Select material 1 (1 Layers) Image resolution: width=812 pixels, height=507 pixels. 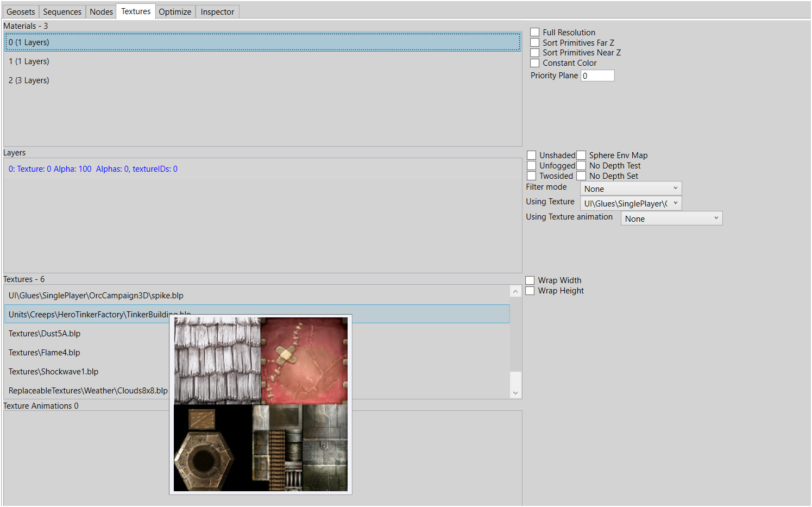262,61
